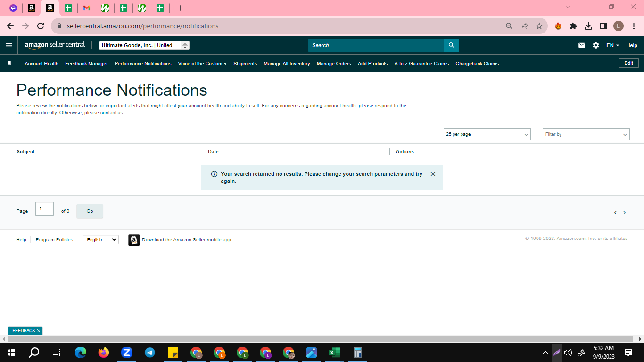Image resolution: width=644 pixels, height=362 pixels.
Task: Click the magnifier search button
Action: 451,45
